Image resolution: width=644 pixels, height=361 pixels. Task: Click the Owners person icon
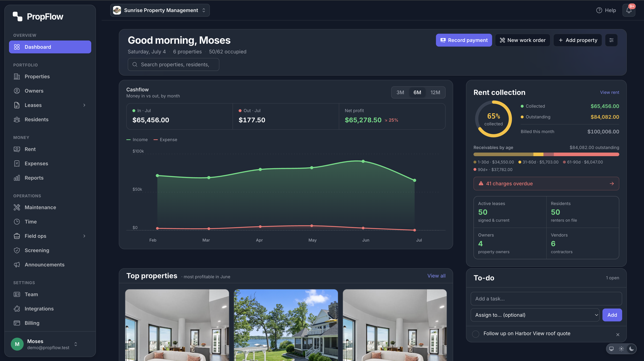17,91
